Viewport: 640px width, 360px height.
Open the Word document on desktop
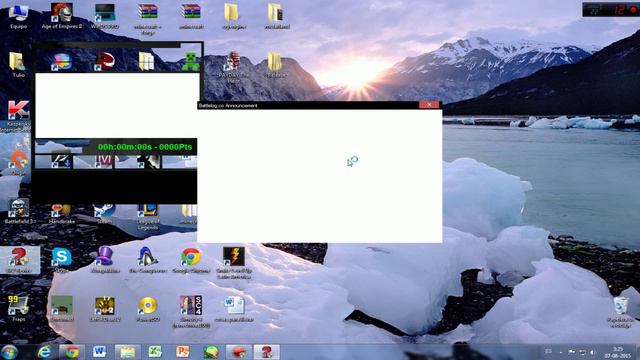[234, 309]
